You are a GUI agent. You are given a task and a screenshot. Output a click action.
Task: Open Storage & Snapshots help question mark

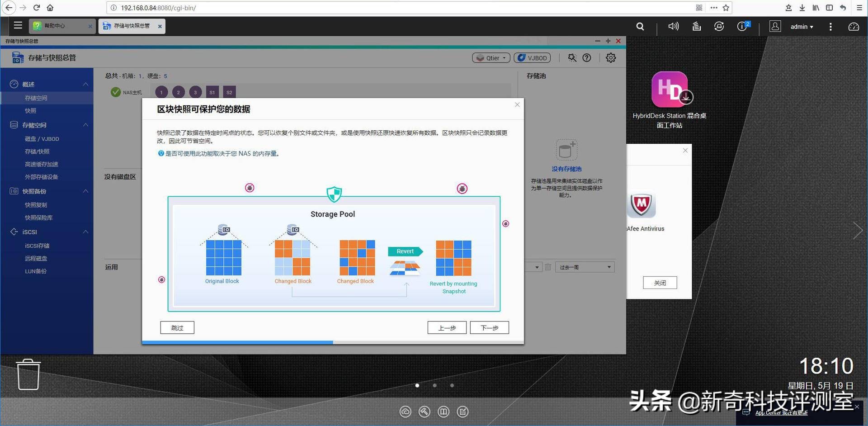click(586, 58)
